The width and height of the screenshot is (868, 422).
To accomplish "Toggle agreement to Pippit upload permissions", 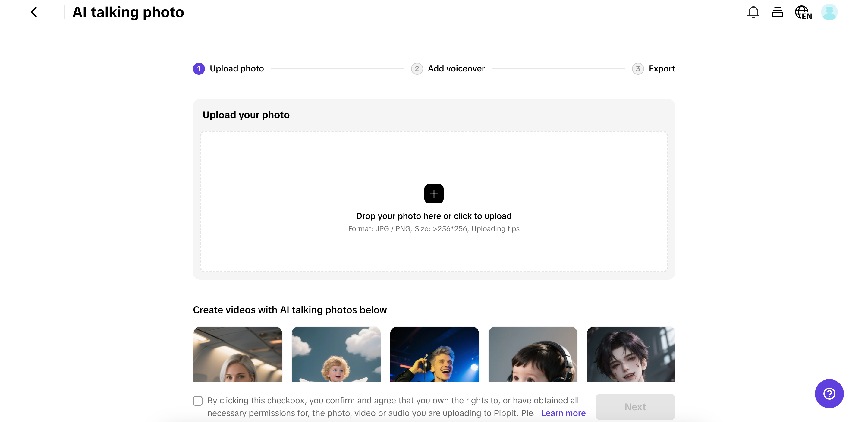I will pos(197,400).
